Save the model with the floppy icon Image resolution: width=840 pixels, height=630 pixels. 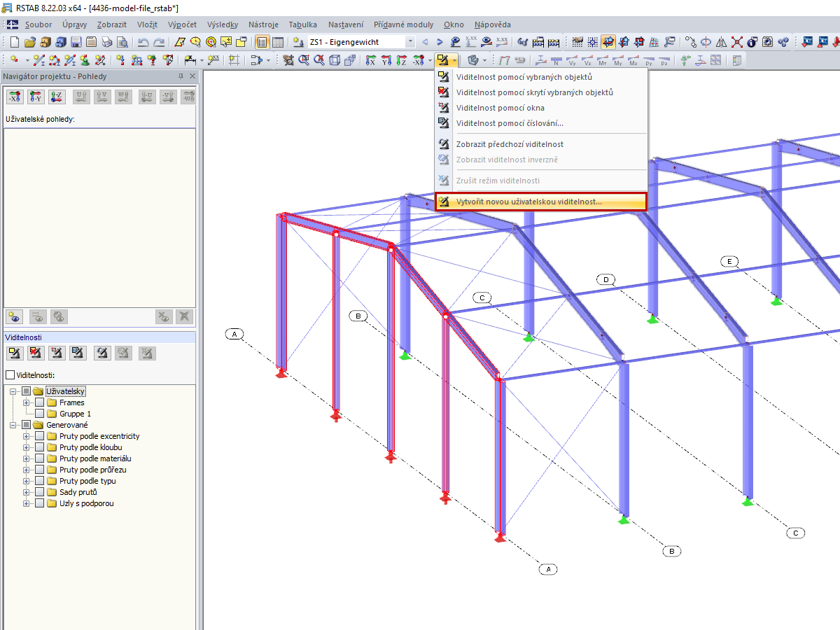pos(76,42)
